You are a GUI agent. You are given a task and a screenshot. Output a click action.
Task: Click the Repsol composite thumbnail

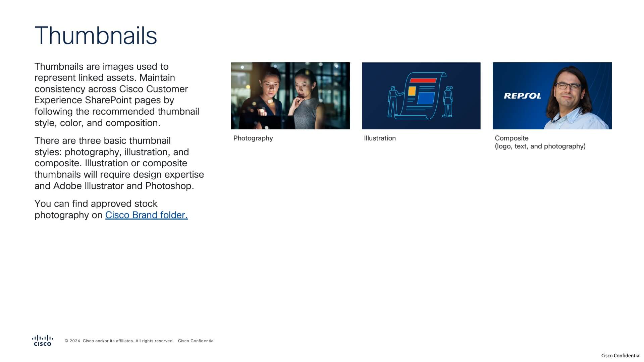[x=552, y=96]
